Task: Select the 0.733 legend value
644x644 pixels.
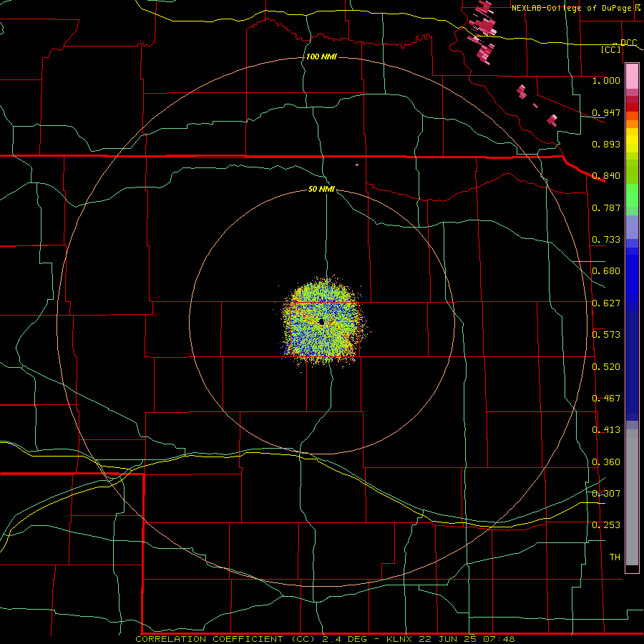Action: (x=606, y=240)
